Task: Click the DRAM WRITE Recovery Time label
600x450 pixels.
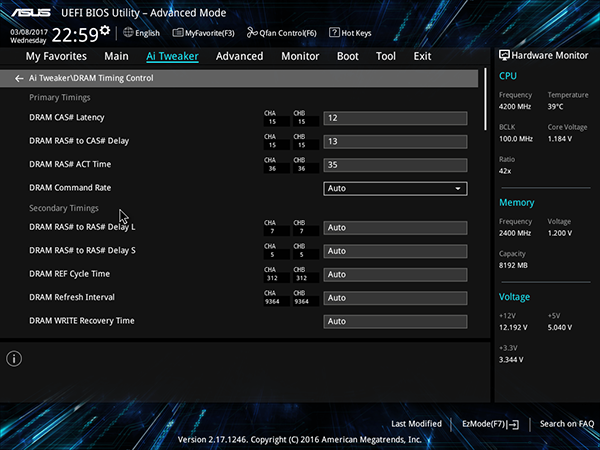Action: 82,321
